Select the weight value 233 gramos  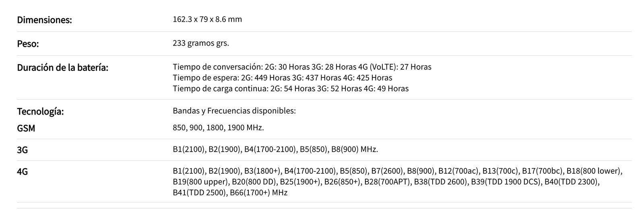click(201, 43)
